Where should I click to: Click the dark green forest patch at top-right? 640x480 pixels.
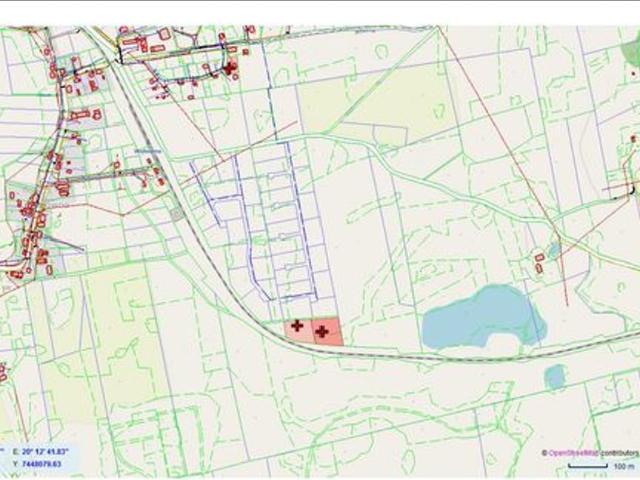point(631,52)
